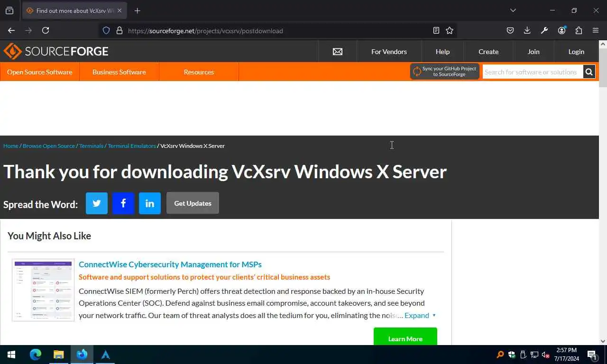
Task: Open the Help menu
Action: tap(442, 52)
